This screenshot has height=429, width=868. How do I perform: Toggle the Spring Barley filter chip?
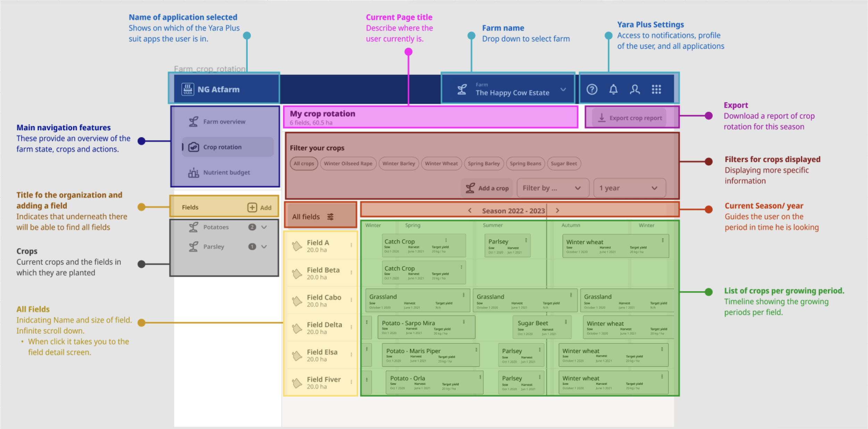(x=484, y=164)
